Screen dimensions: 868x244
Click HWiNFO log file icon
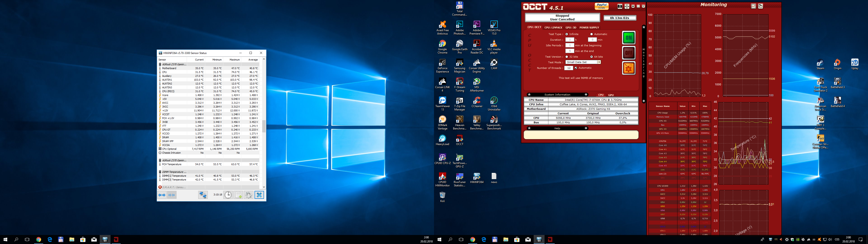[x=238, y=195]
